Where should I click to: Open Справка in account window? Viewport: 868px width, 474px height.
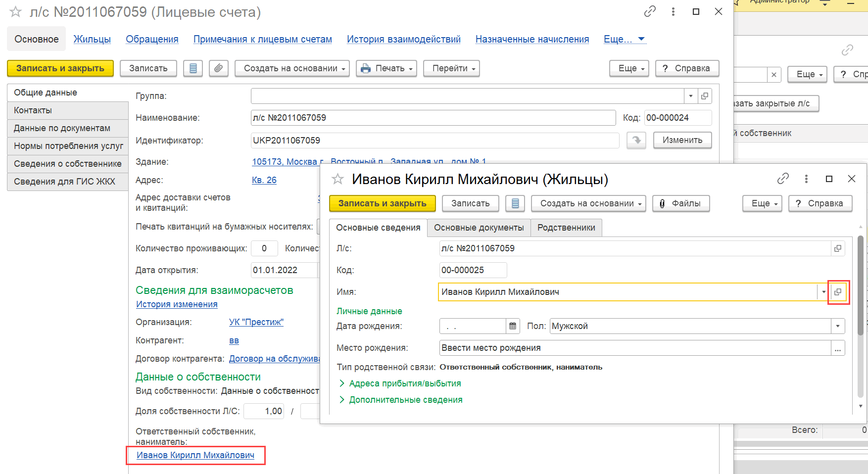687,68
